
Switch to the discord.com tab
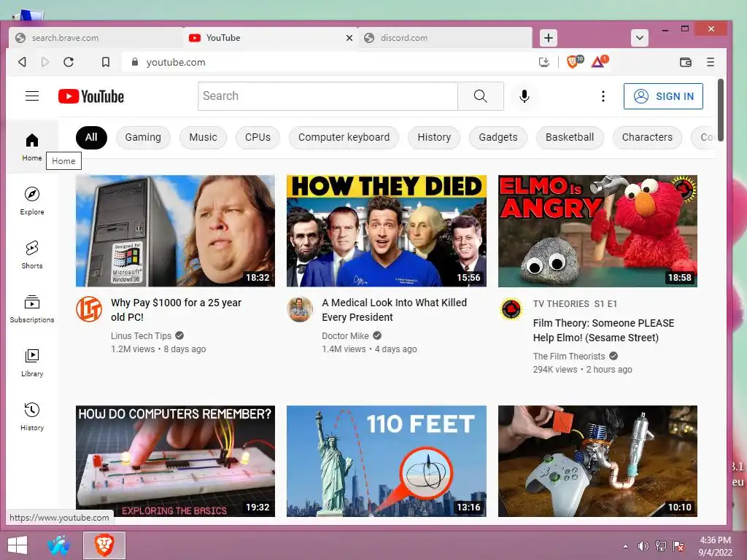[446, 38]
